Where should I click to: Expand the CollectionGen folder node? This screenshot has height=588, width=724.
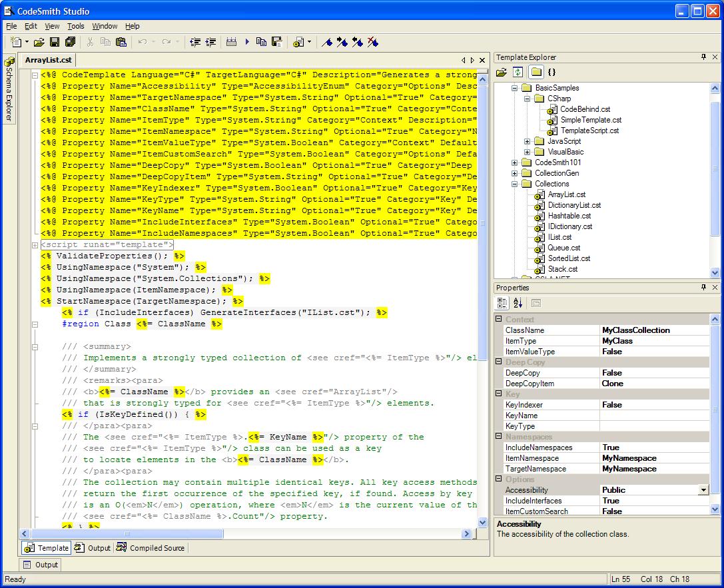tap(514, 173)
